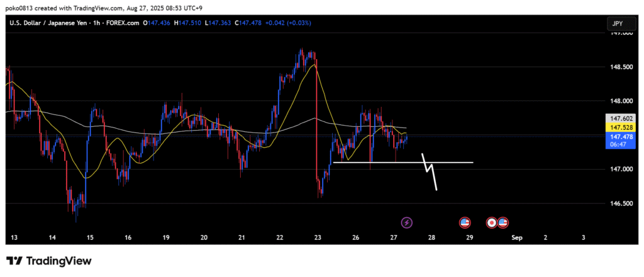This screenshot has height=277, width=644.
Task: Click the US flag event icon near 29
Action: click(x=465, y=222)
